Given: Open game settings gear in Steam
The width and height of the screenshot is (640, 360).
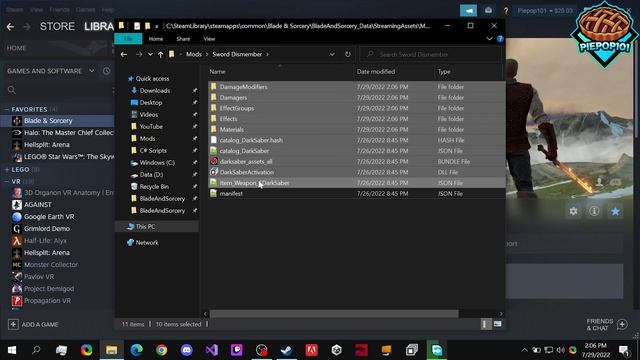Looking at the screenshot, I should pyautogui.click(x=573, y=211).
